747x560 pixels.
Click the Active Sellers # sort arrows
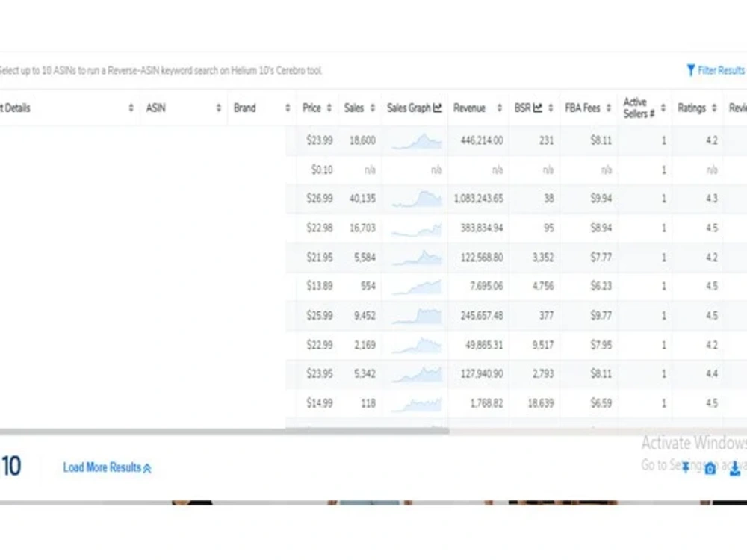pos(663,108)
